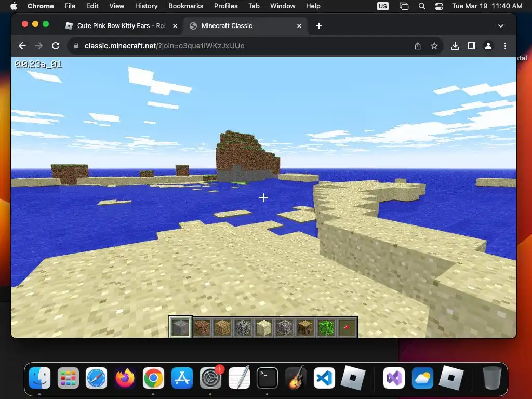Open Finder from the dock
Image resolution: width=532 pixels, height=399 pixels.
click(39, 378)
